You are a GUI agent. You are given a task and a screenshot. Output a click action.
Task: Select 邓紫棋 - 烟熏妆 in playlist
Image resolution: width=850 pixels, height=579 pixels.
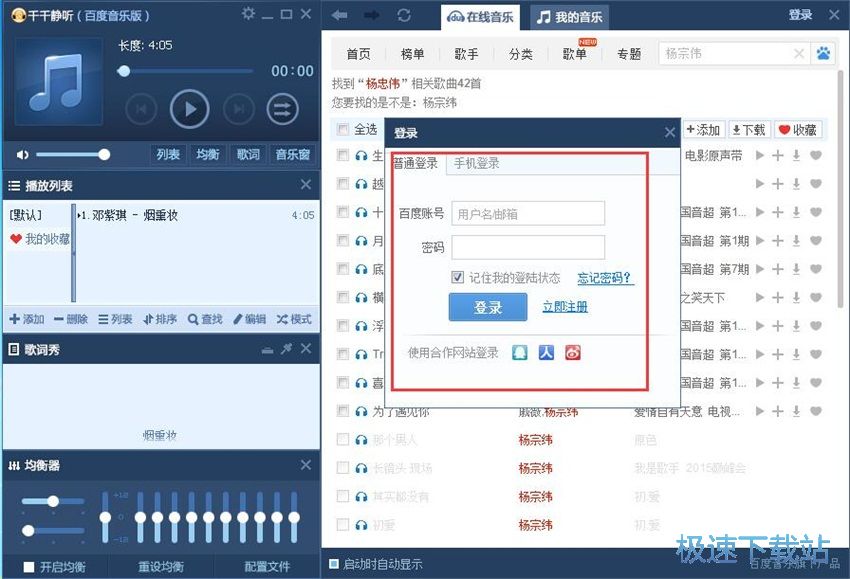196,215
